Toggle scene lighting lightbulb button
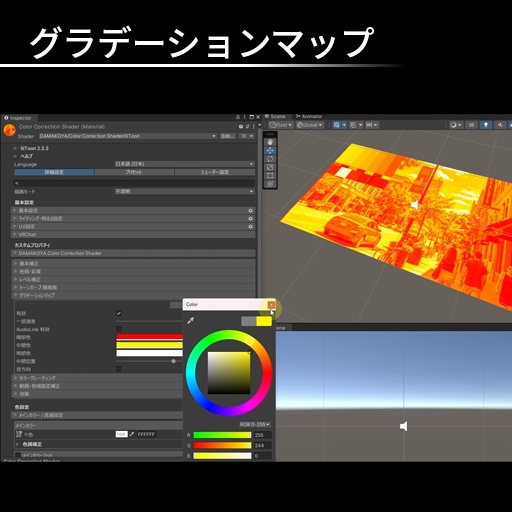 coord(486,125)
